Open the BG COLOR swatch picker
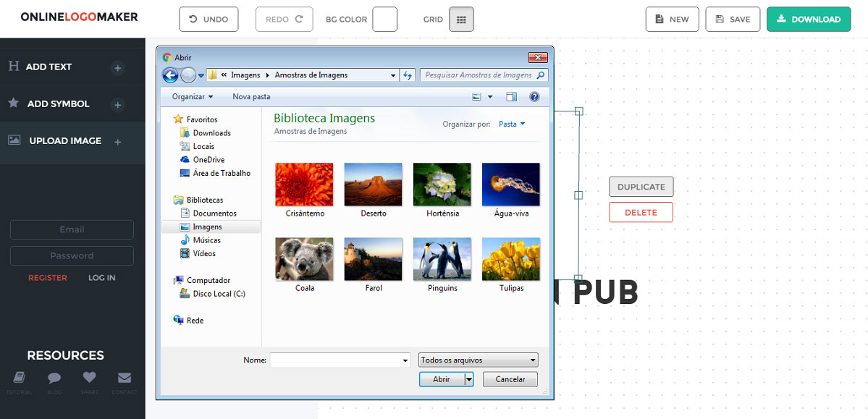The height and width of the screenshot is (419, 868). click(x=384, y=20)
